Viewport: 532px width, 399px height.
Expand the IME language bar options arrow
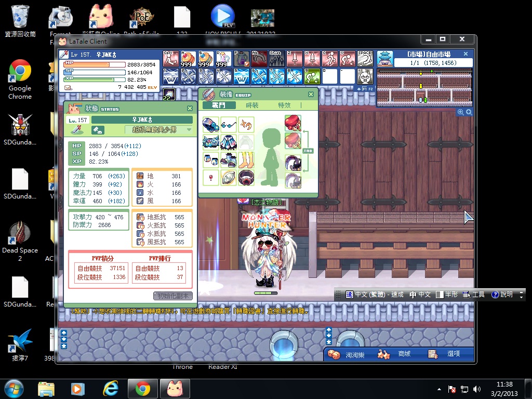point(521,295)
